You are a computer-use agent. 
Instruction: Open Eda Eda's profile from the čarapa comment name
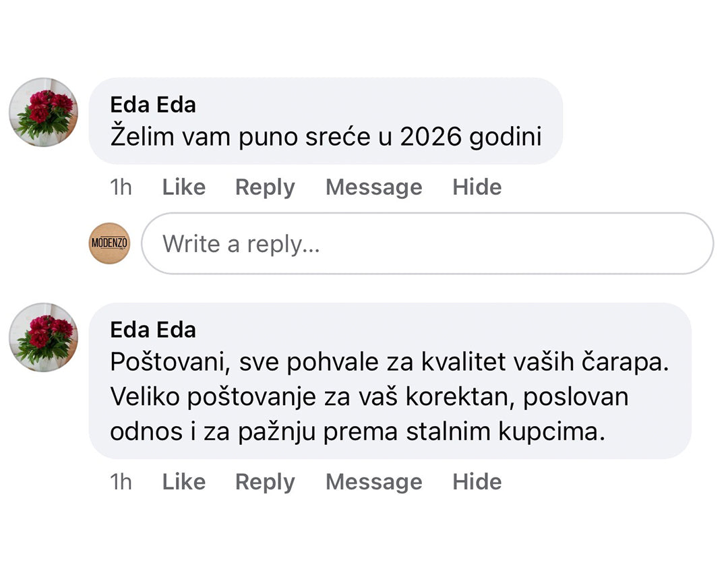[x=153, y=330]
